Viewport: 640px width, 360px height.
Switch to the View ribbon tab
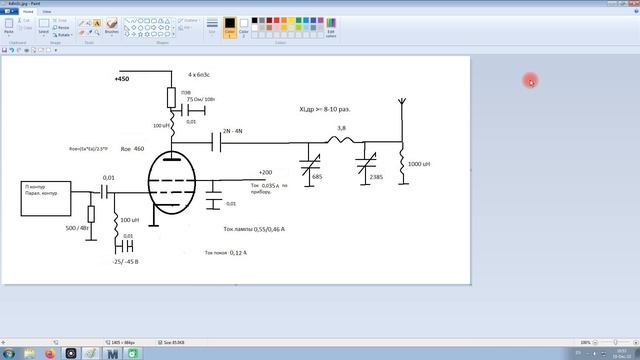[47, 11]
